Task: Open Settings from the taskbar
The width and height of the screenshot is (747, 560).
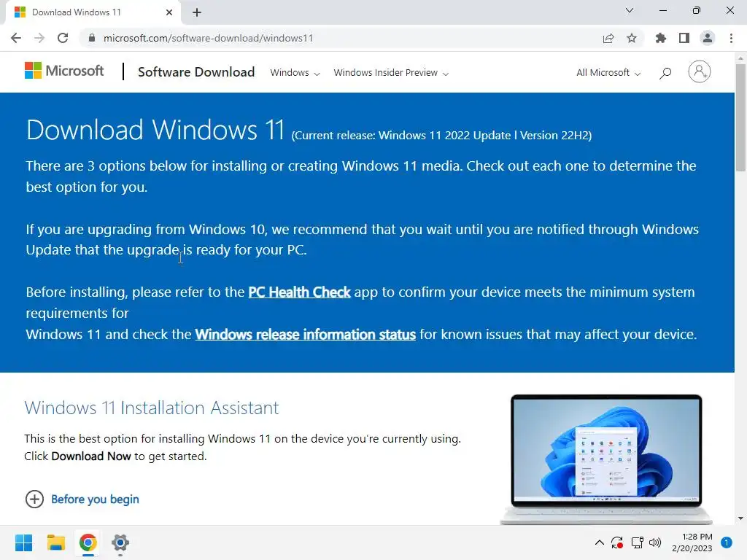Action: pyautogui.click(x=120, y=542)
